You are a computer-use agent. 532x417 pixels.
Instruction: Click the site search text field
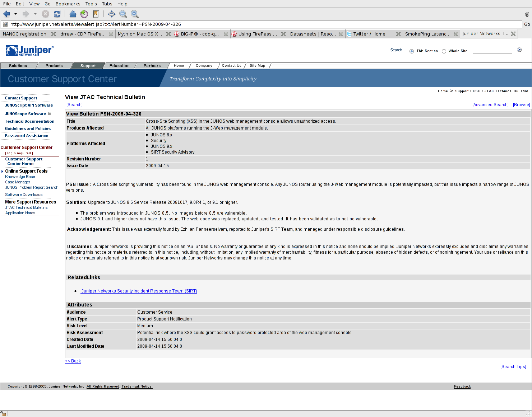tap(492, 51)
